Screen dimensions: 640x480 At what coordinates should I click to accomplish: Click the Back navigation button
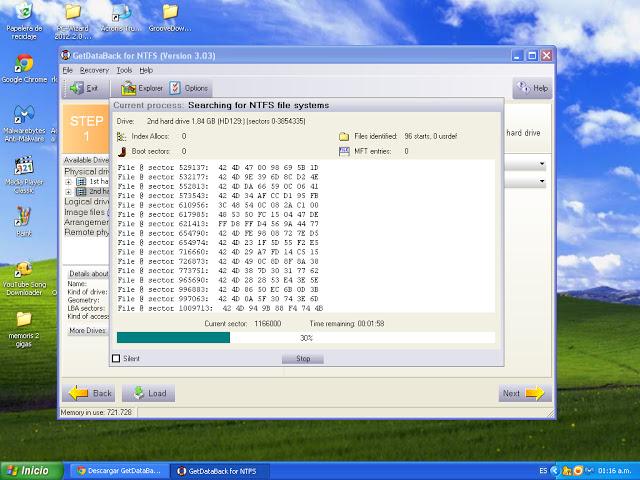click(90, 393)
